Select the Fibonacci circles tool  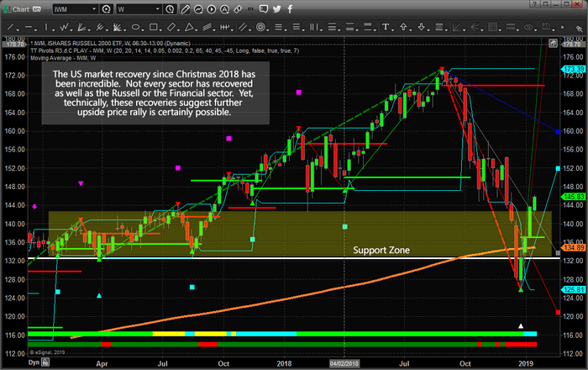click(x=260, y=27)
